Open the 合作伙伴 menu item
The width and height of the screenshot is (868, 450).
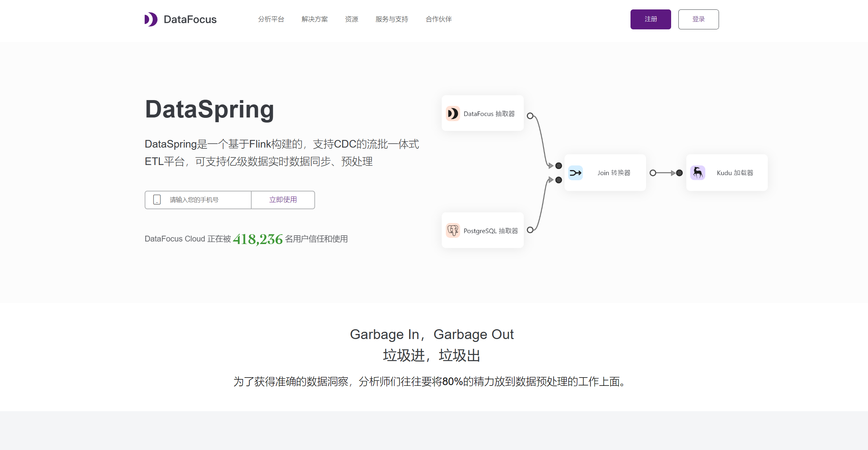point(438,19)
